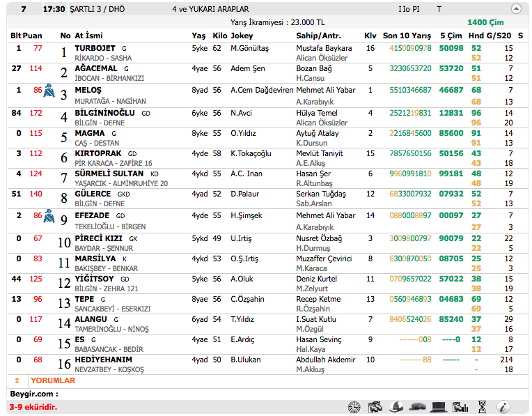
Task: Click the At İsmi column header
Action: pyautogui.click(x=88, y=36)
